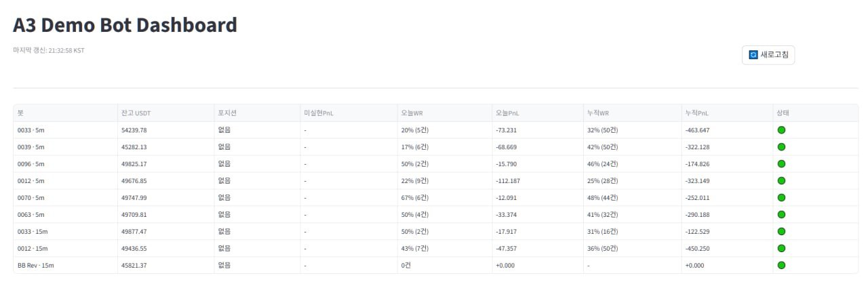Click balance value 49877.47
The width and height of the screenshot is (868, 284).
pyautogui.click(x=134, y=232)
